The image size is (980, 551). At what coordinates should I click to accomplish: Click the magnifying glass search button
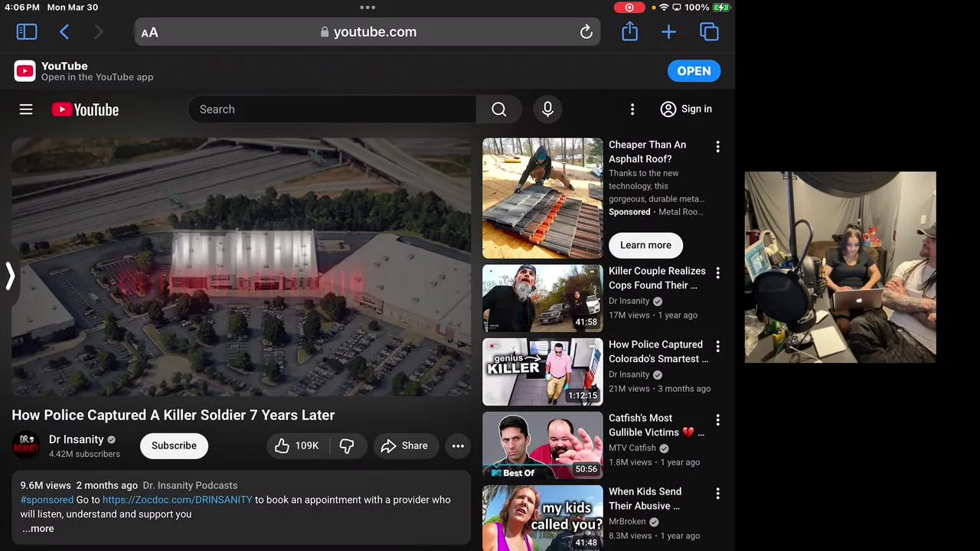pyautogui.click(x=499, y=109)
